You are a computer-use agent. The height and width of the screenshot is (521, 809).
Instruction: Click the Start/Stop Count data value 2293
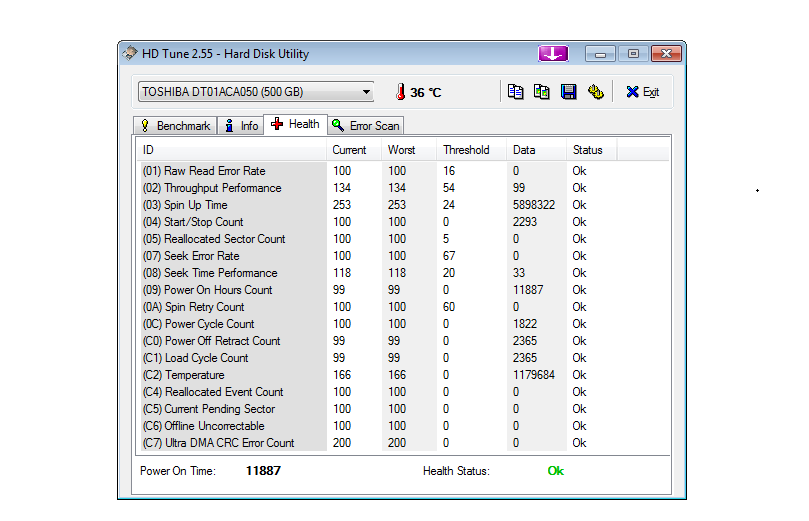[525, 222]
